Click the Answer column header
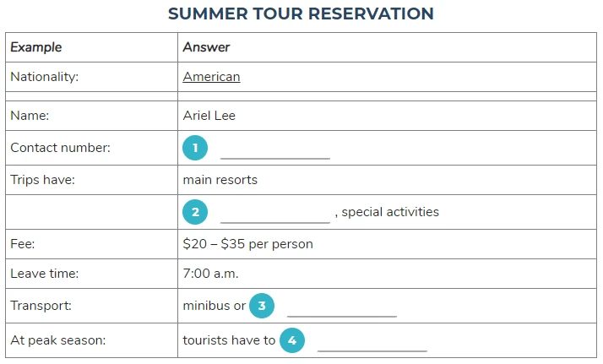 pos(388,47)
